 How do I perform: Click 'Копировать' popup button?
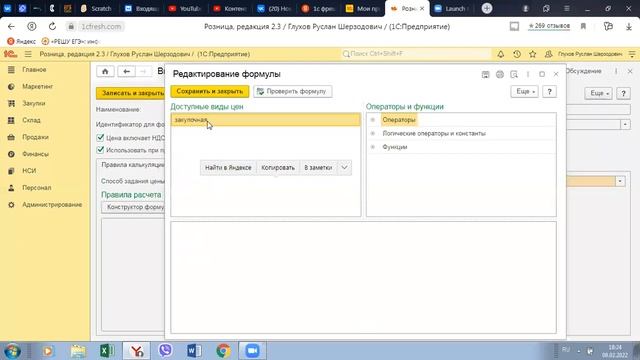278,168
